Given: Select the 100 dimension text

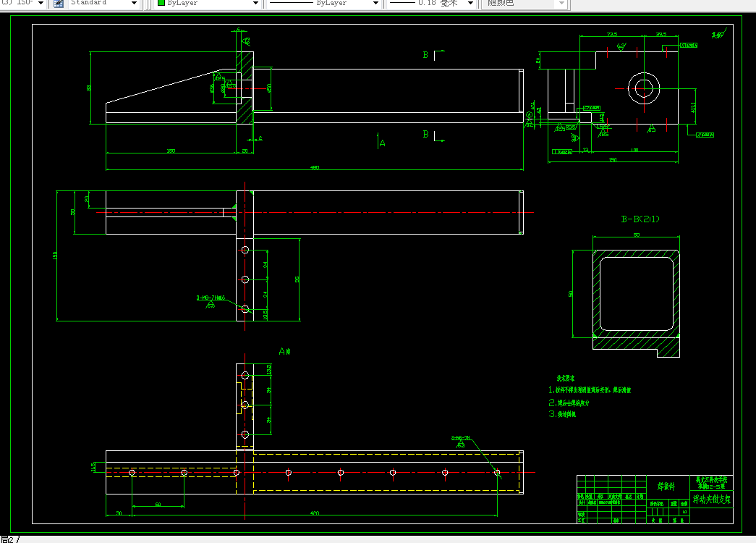Looking at the screenshot, I should click(634, 150).
